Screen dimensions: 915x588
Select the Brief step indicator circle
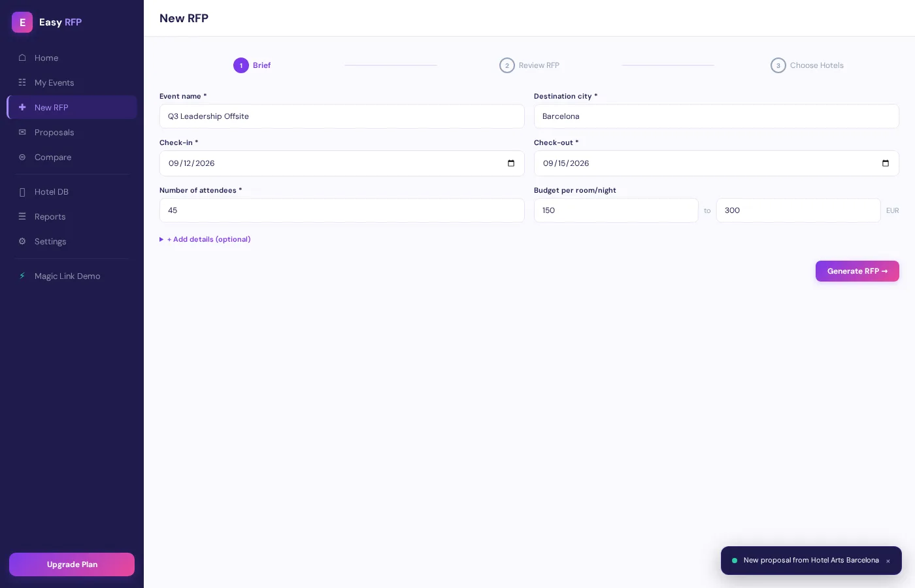tap(241, 65)
